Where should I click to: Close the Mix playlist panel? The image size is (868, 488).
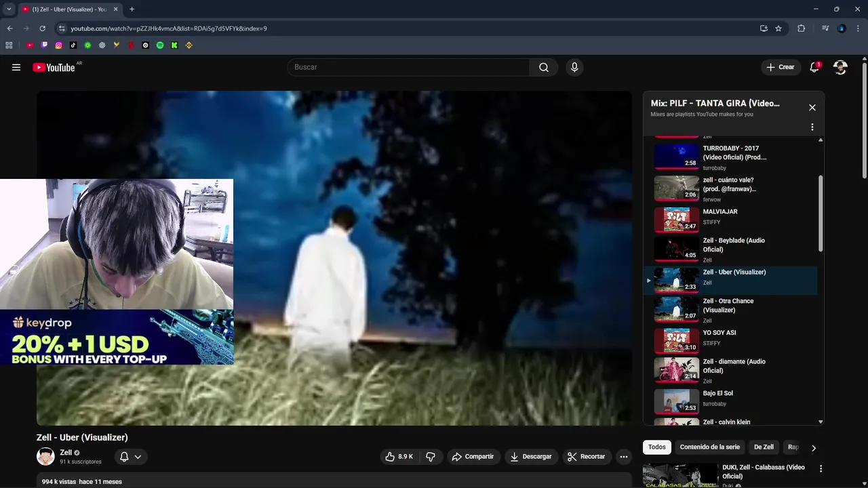(812, 108)
